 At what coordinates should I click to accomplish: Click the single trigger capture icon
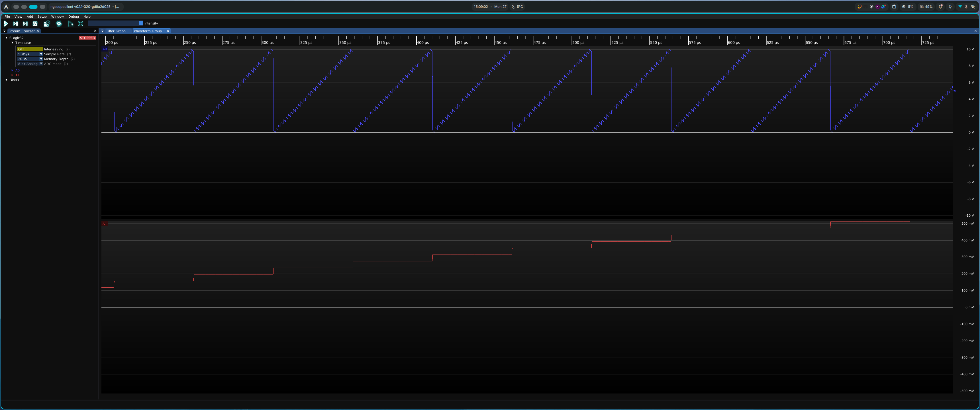[x=16, y=24]
